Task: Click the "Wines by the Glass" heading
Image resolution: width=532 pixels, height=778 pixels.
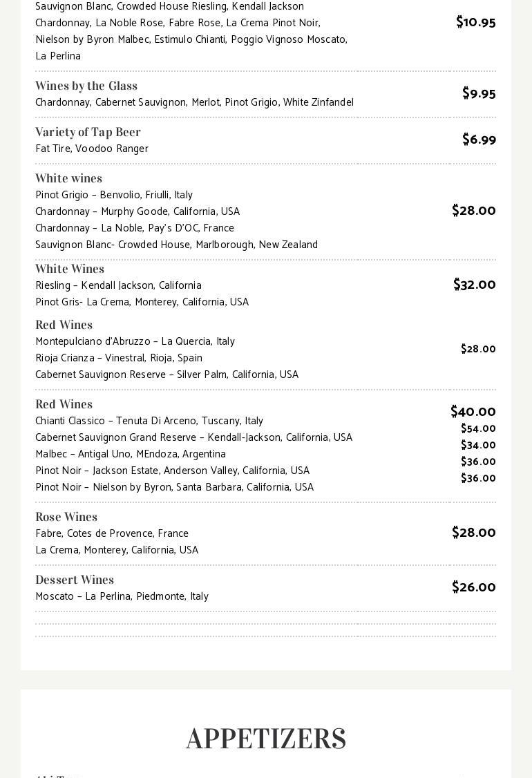Action: (x=86, y=86)
